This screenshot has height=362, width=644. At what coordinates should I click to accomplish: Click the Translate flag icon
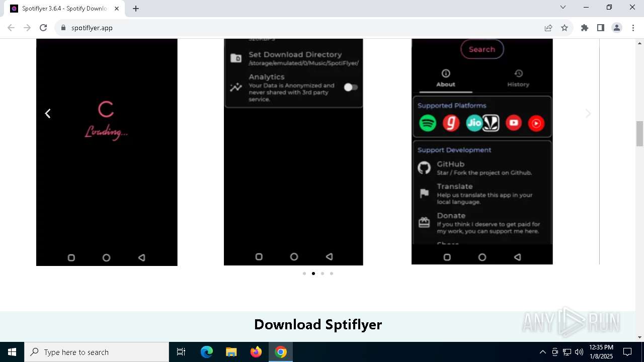click(424, 194)
